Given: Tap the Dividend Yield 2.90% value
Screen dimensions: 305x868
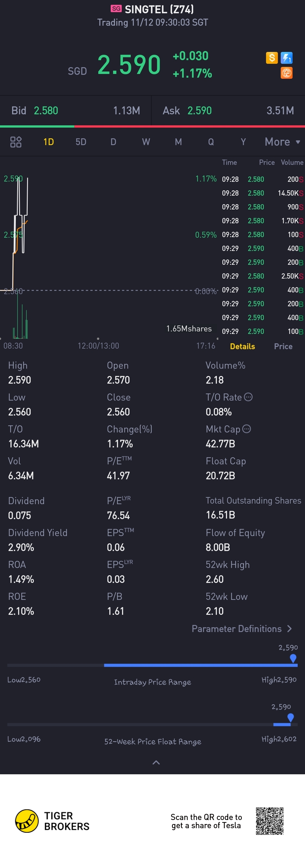Looking at the screenshot, I should [x=21, y=547].
